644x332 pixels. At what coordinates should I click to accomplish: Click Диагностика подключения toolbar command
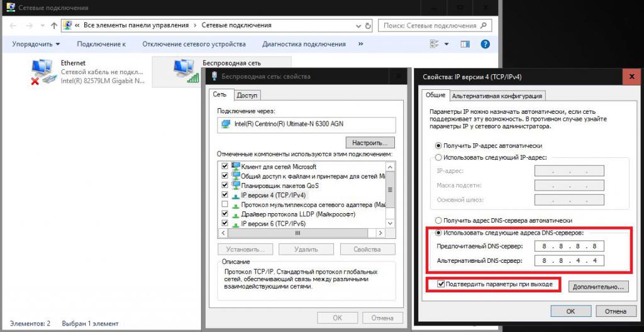coord(304,44)
